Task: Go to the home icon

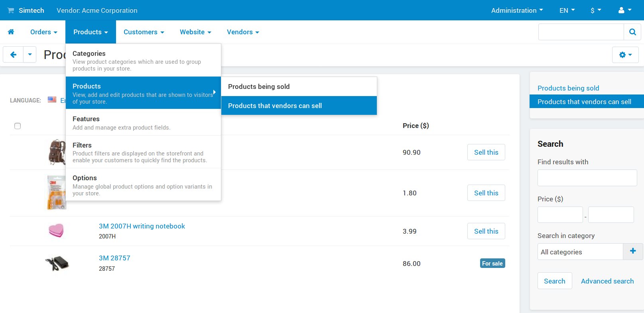Action: pos(11,32)
